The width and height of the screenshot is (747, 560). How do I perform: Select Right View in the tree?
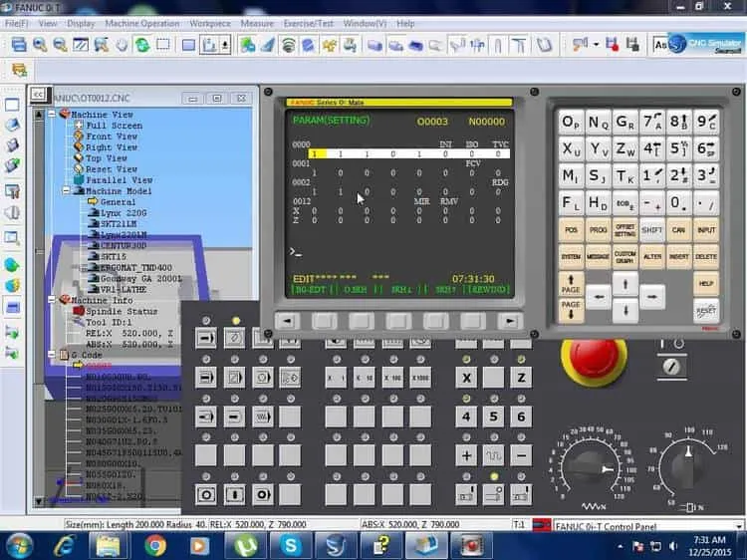pos(112,147)
